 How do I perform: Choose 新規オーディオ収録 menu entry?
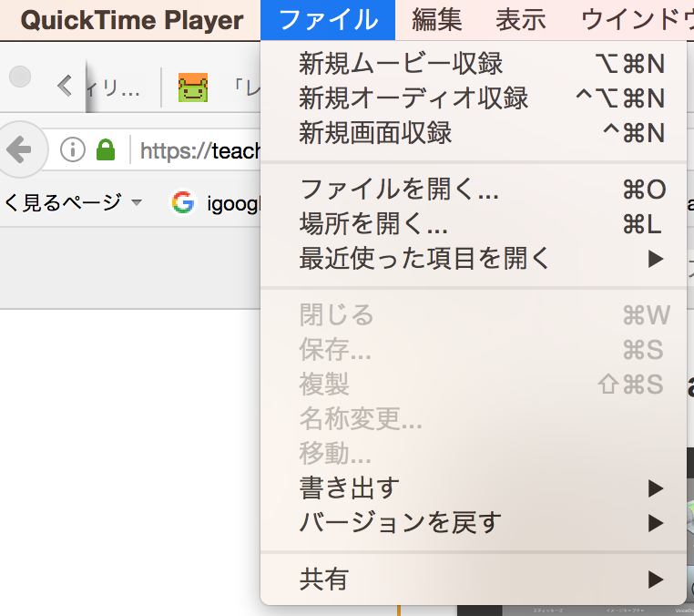413,98
